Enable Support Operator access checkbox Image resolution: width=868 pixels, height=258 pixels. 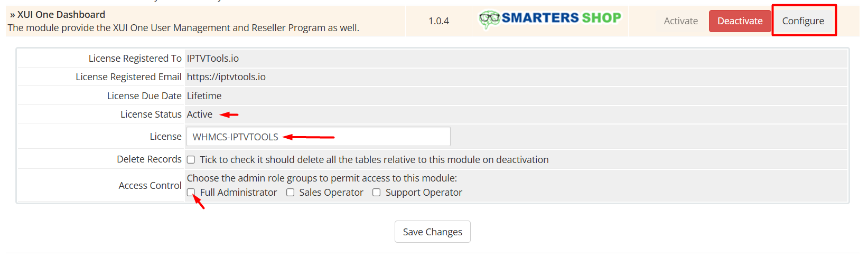pyautogui.click(x=376, y=193)
